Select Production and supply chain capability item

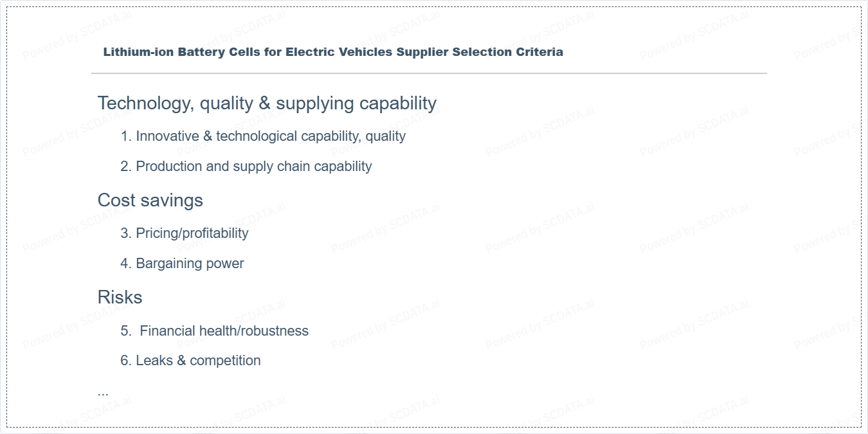click(x=253, y=167)
